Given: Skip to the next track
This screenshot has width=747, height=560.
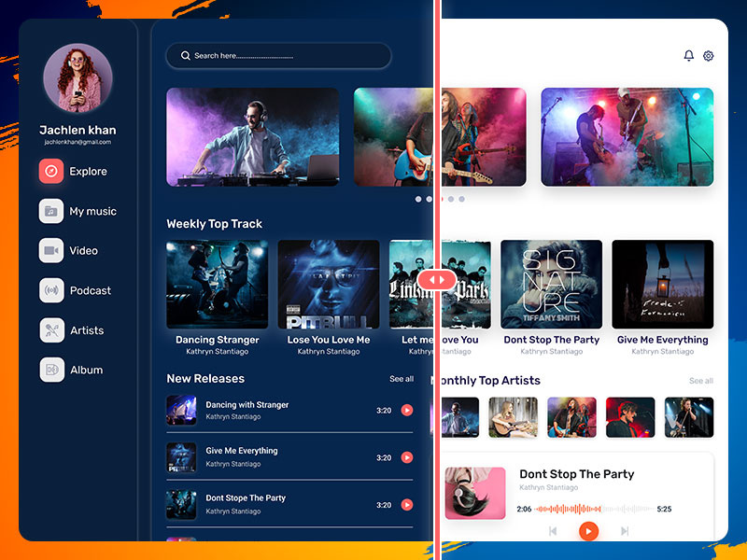Looking at the screenshot, I should [x=624, y=532].
